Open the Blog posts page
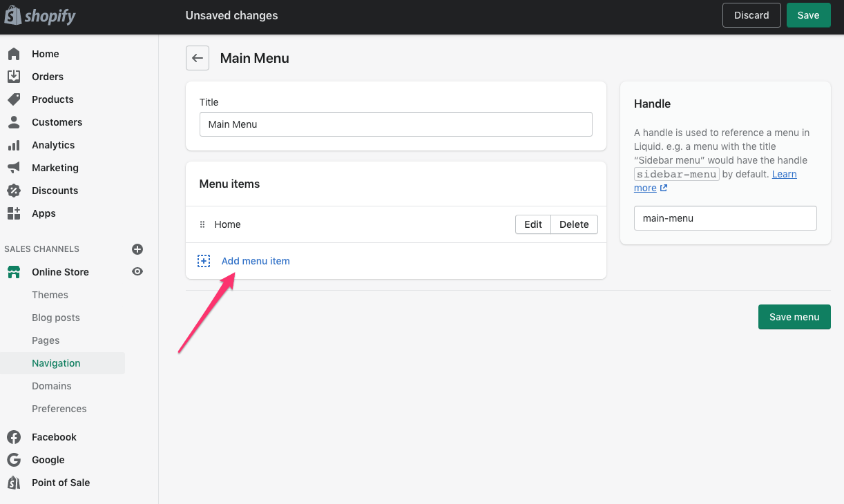The image size is (844, 504). click(x=57, y=317)
